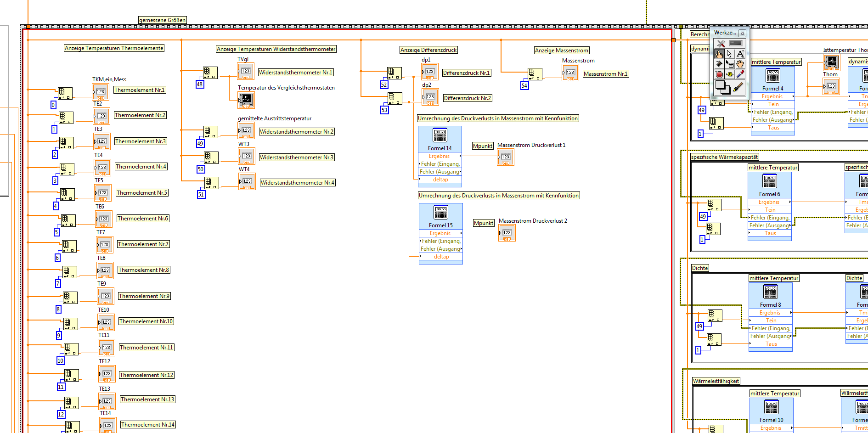Select the Massenstrom Druckverlust 1 terminal
The width and height of the screenshot is (868, 433).
[506, 157]
